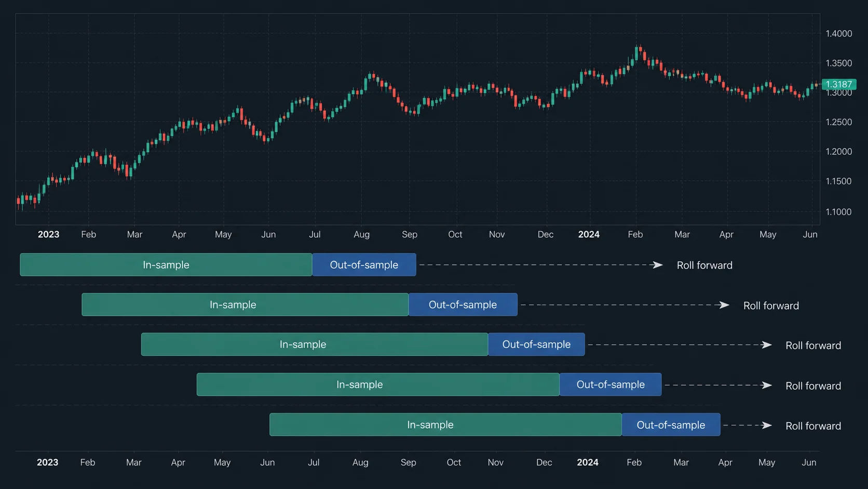Click Aug on the price chart's time axis

coord(362,234)
